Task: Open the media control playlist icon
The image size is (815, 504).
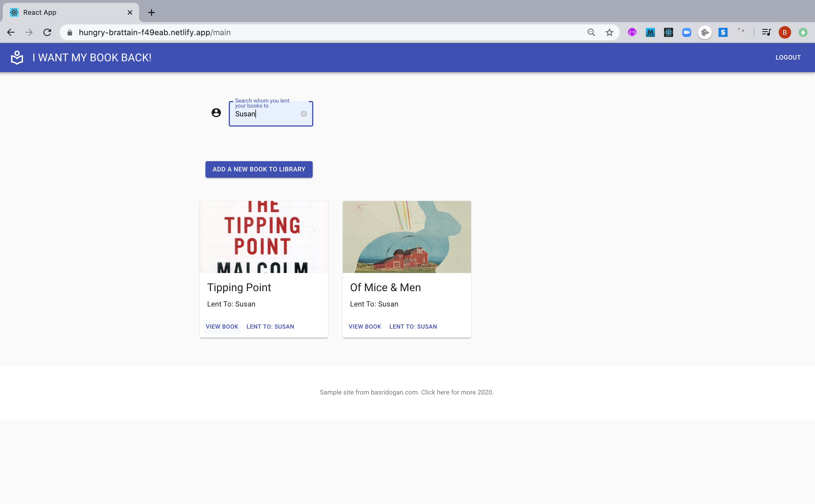Action: tap(766, 32)
